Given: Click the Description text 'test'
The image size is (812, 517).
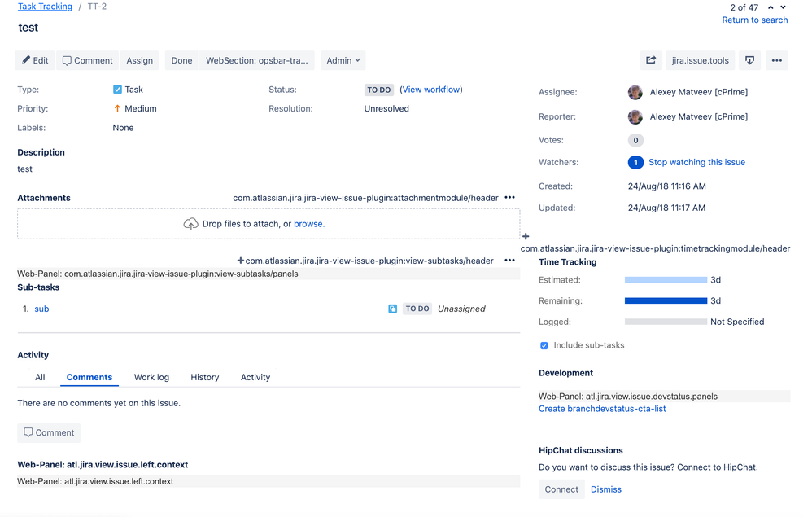Looking at the screenshot, I should tap(24, 169).
